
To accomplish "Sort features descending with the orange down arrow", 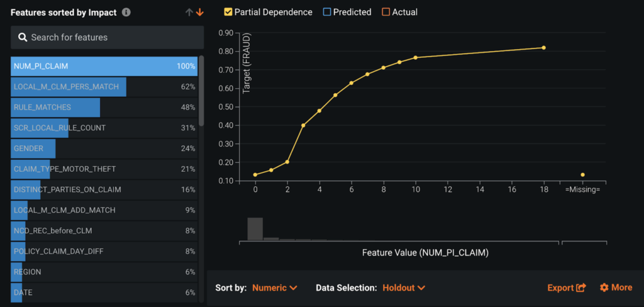I will 199,12.
